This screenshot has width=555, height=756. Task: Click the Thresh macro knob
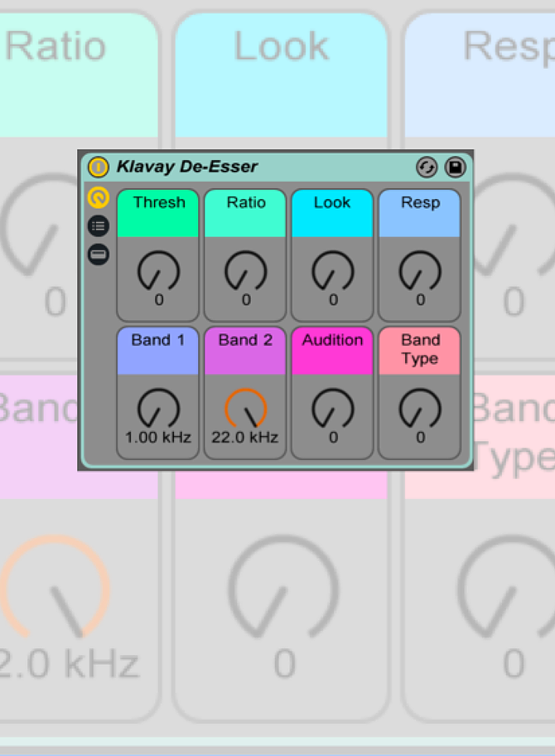click(x=158, y=270)
